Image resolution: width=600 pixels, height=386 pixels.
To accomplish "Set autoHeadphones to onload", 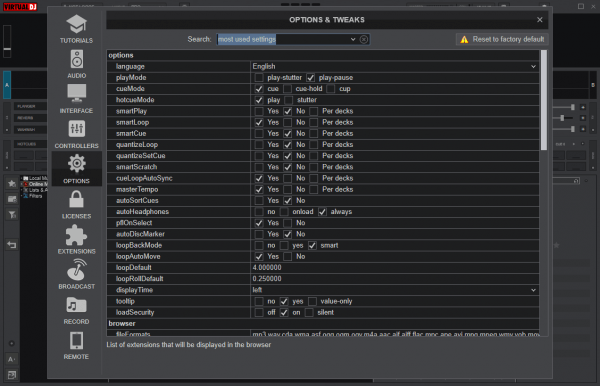I will [x=284, y=212].
